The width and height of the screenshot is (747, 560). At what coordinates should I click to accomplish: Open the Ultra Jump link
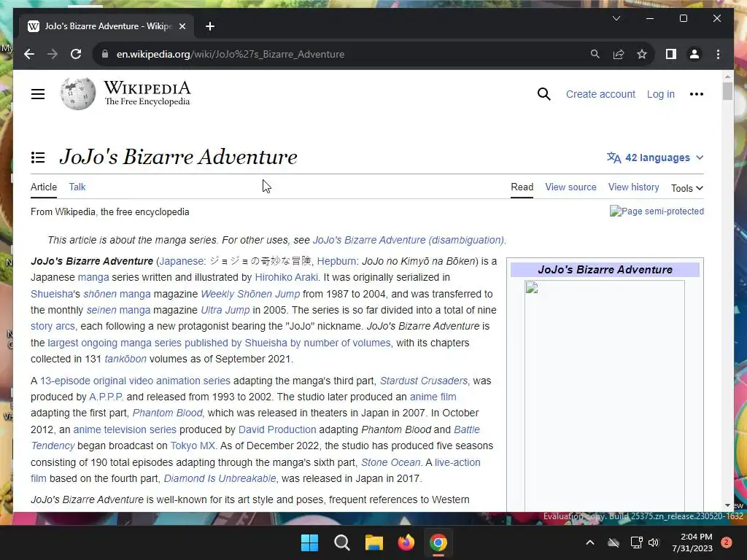[x=225, y=310]
